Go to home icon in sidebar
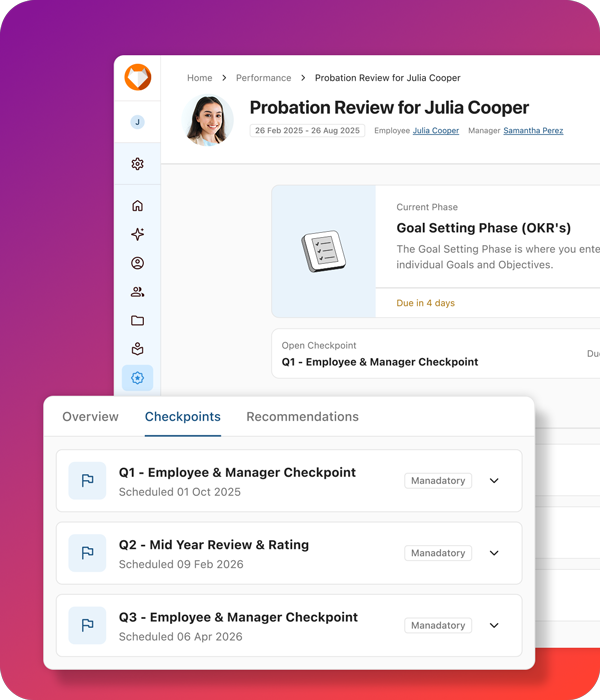 [137, 206]
